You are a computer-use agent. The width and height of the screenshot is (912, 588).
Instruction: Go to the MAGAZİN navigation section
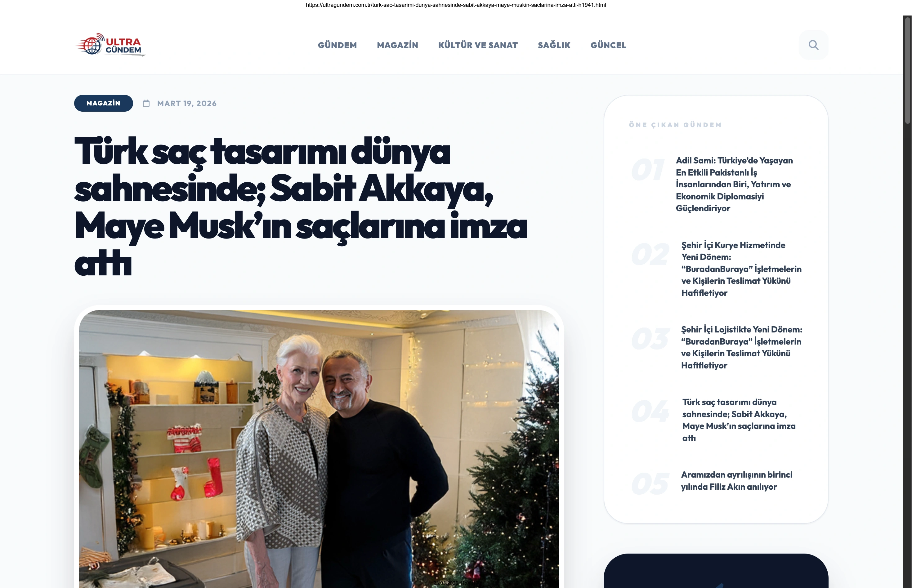pyautogui.click(x=398, y=45)
